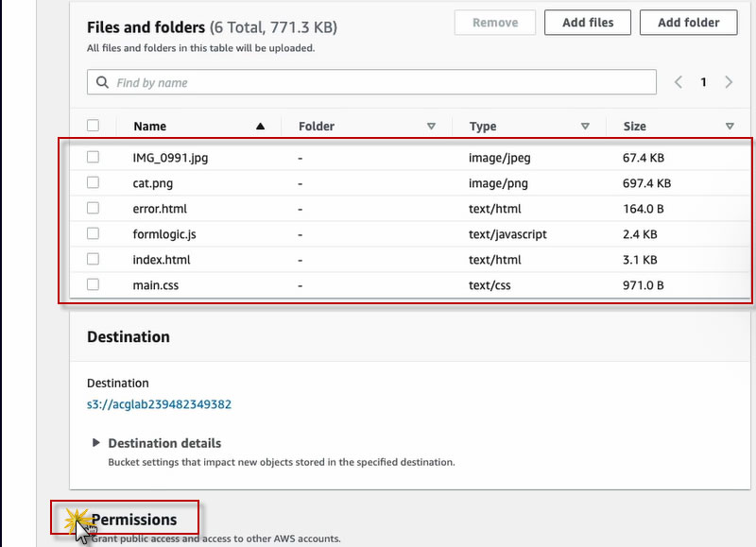756x547 pixels.
Task: Click the Add files button
Action: tap(588, 23)
